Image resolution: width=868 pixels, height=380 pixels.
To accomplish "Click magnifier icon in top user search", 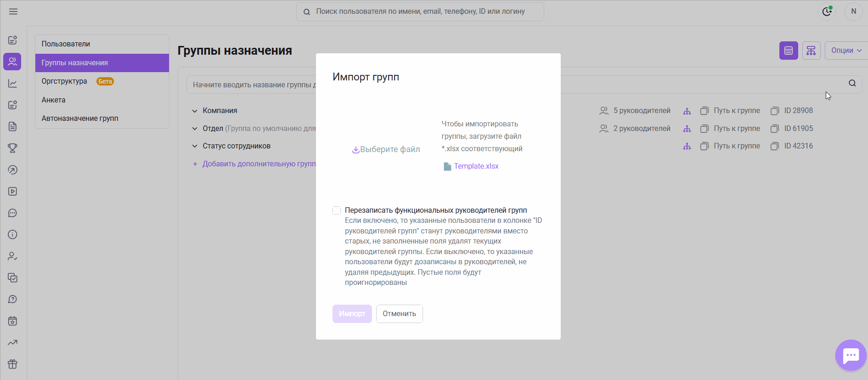I will point(307,12).
